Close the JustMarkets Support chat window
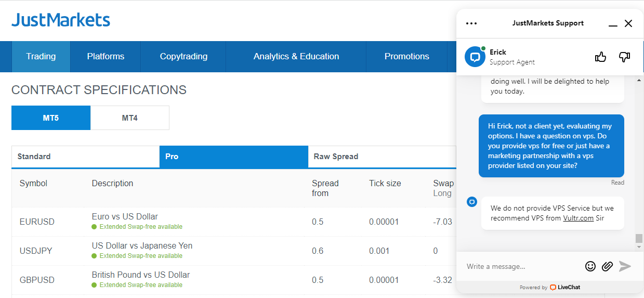Viewport: 644px width, 298px height. coord(628,23)
